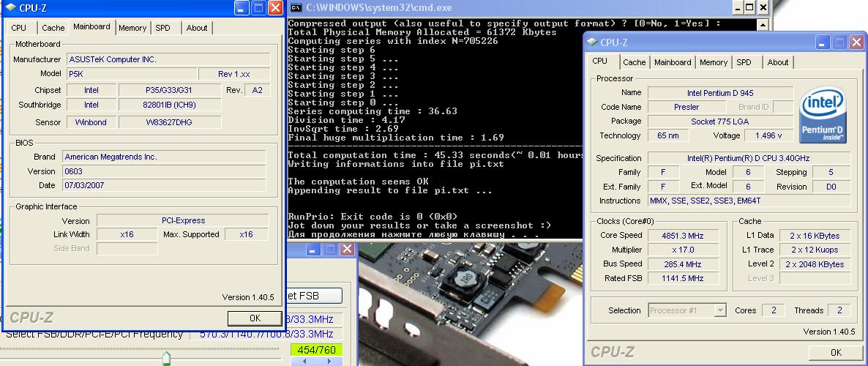Click the Level 2 cache 2 x 2048 KBytes value

click(815, 264)
